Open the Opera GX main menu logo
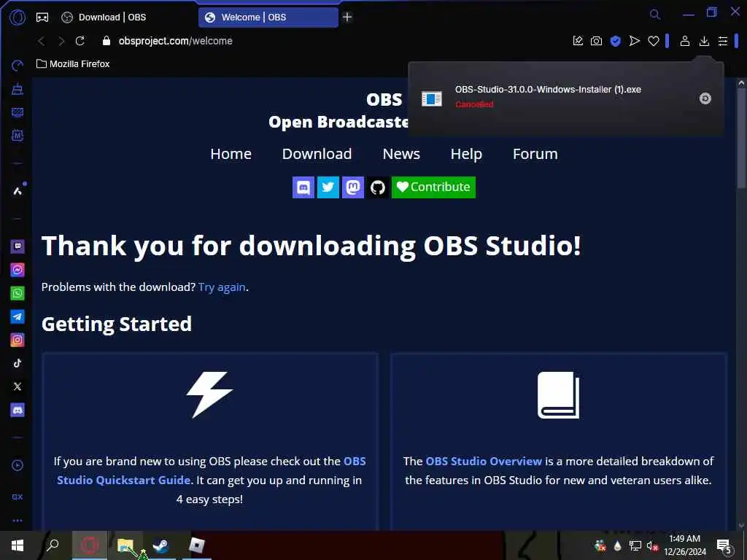 pos(18,17)
